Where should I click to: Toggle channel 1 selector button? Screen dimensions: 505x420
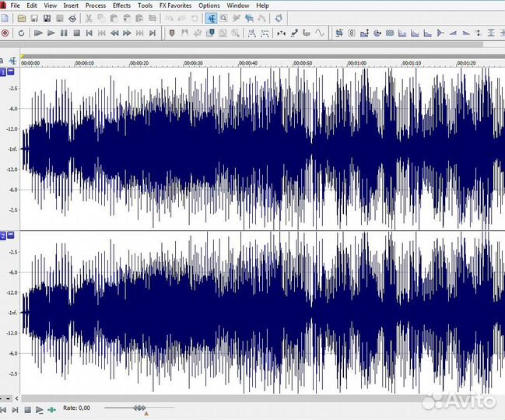(x=3, y=72)
